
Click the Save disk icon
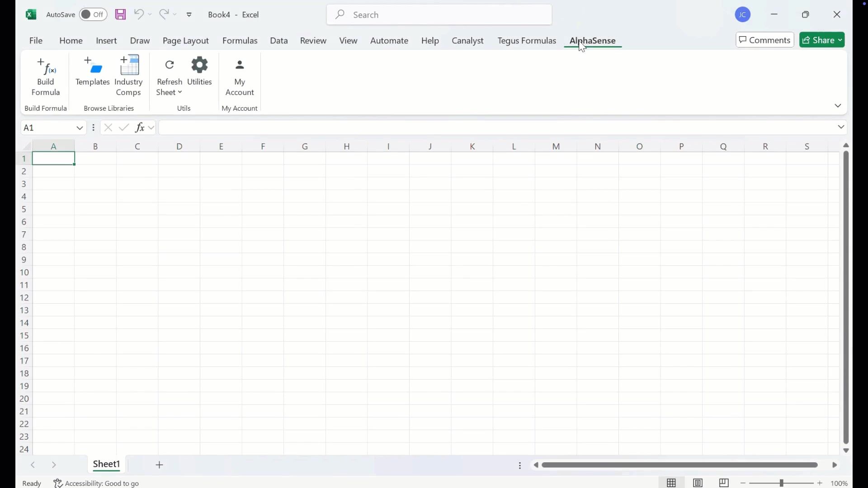pos(120,14)
